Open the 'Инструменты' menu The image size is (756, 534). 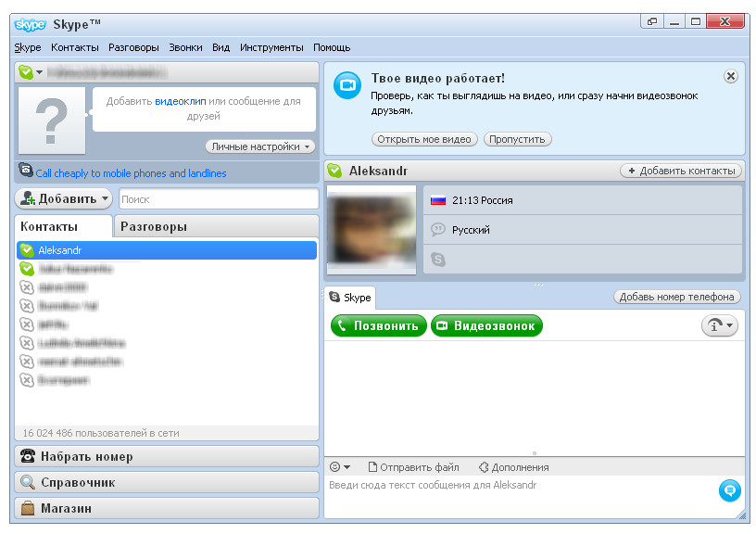click(x=271, y=48)
